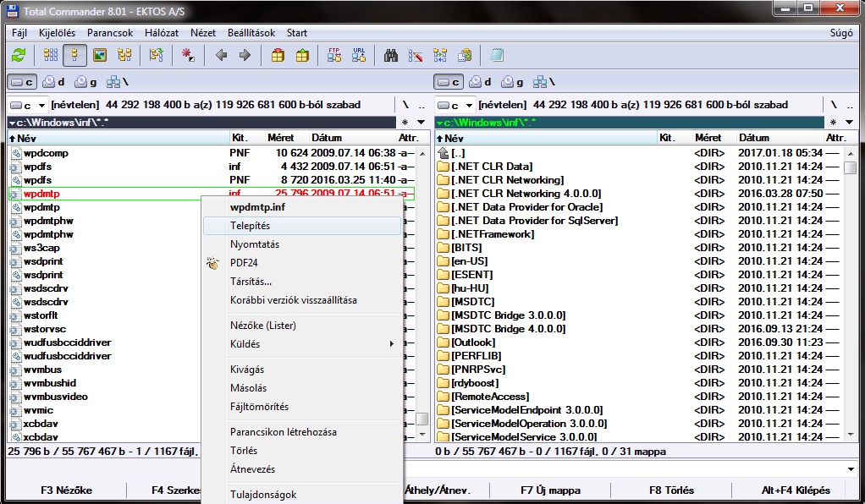Click the Pack files box icon

coord(278,55)
